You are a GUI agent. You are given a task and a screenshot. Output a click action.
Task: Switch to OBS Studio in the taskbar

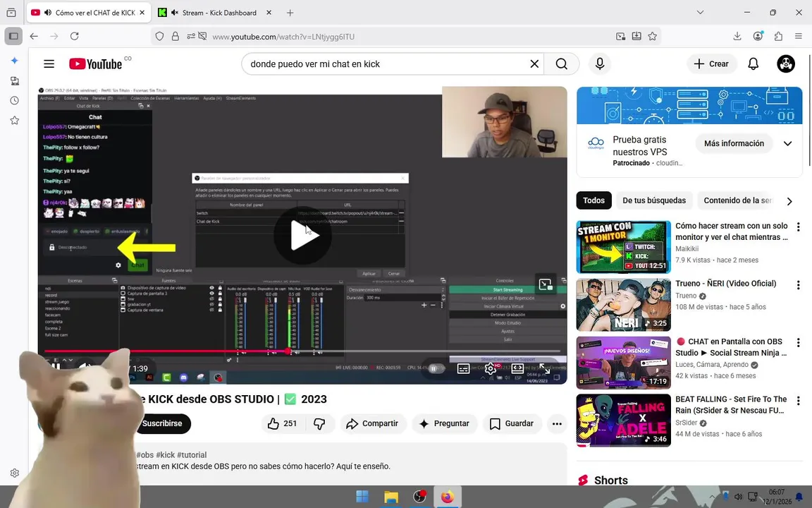(419, 497)
